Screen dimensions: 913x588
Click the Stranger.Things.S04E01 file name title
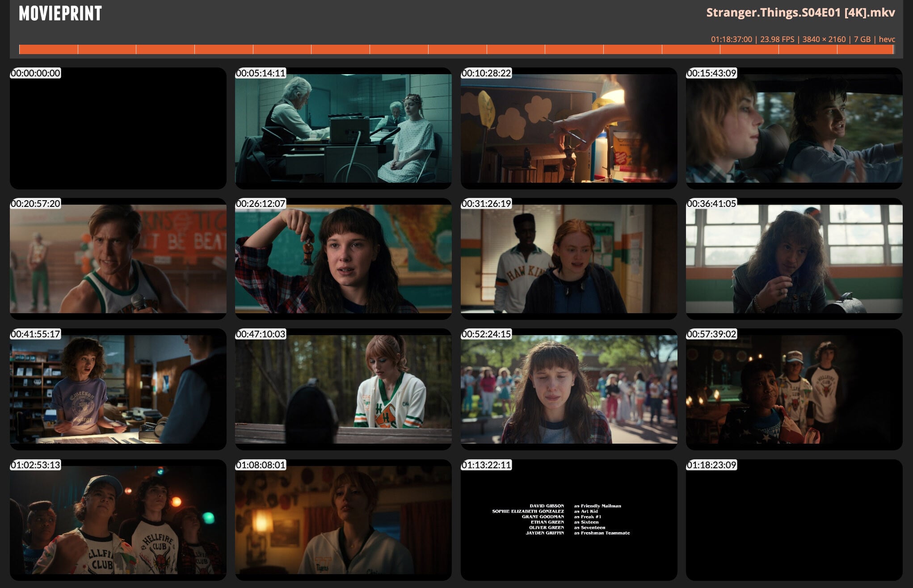[x=800, y=13]
